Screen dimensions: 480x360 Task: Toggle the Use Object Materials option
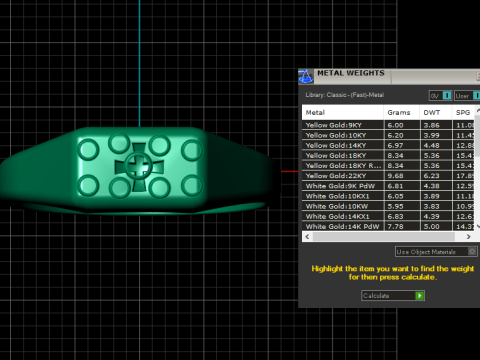(x=436, y=252)
